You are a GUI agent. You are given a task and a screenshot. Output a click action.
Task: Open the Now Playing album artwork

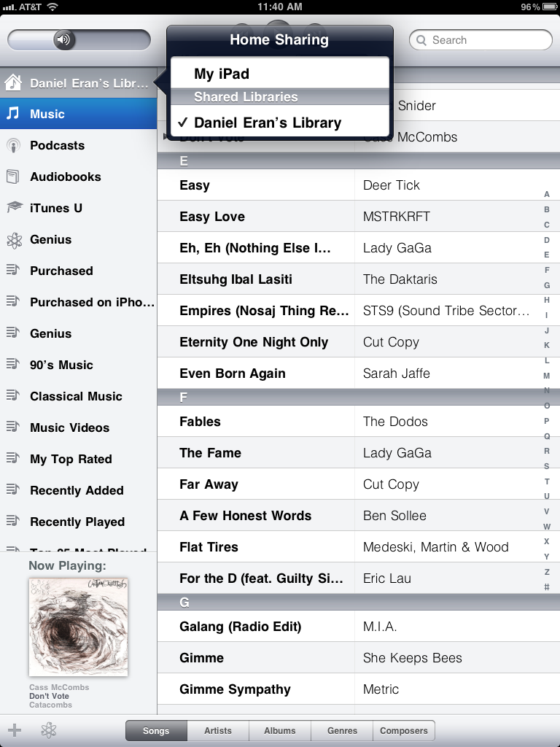[79, 627]
